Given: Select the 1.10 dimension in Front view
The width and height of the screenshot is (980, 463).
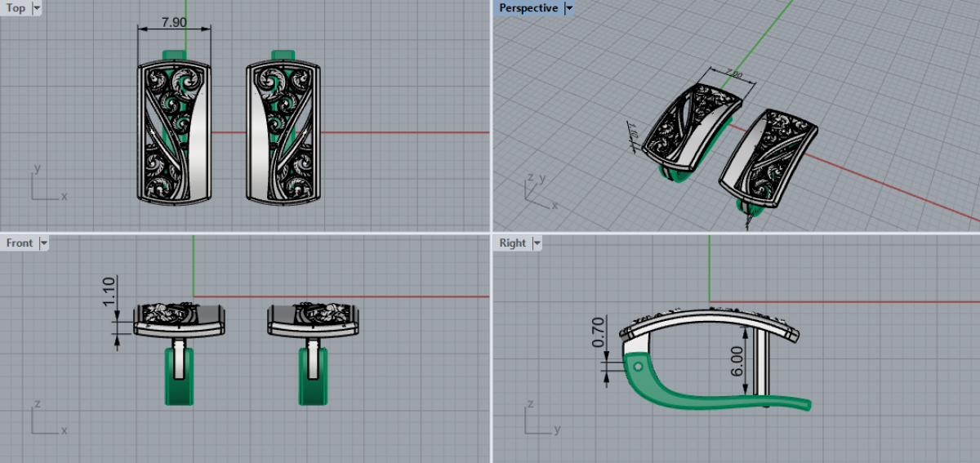Looking at the screenshot, I should pos(111,293).
